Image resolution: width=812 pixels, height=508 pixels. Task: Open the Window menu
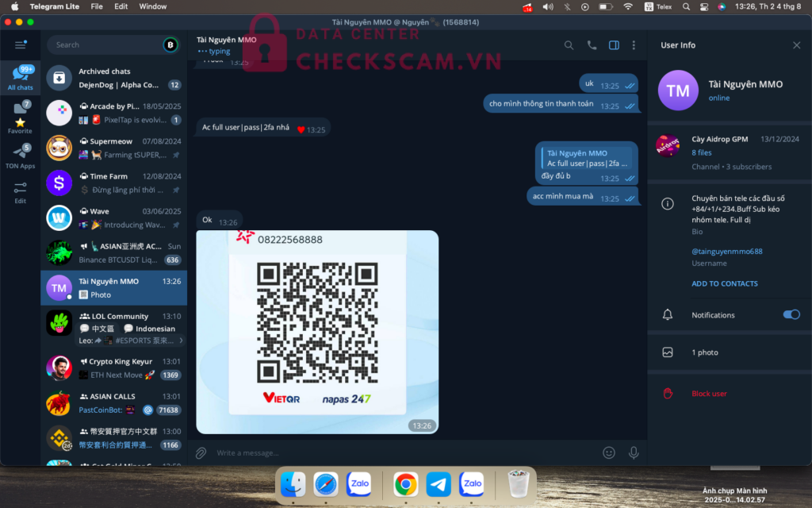pyautogui.click(x=153, y=6)
